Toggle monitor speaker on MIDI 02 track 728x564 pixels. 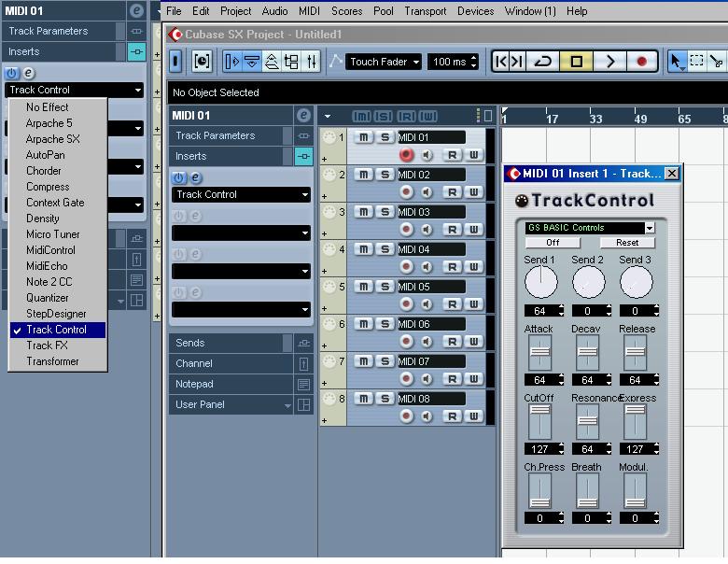(x=427, y=191)
